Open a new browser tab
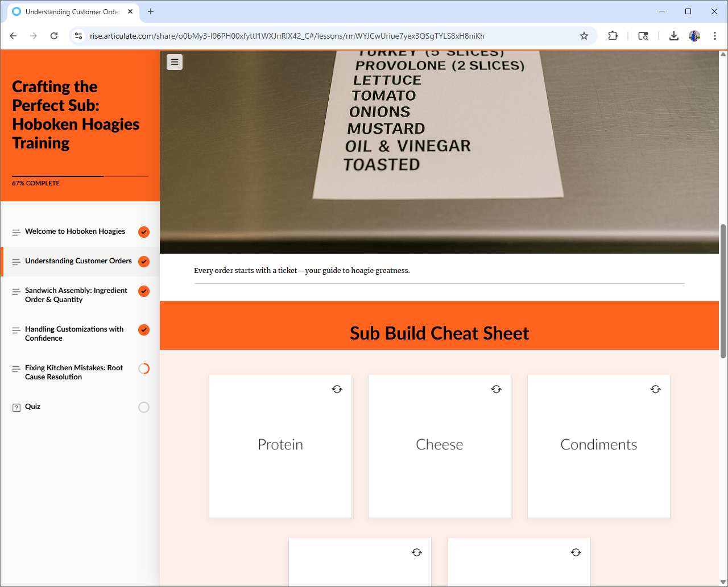This screenshot has height=587, width=728. pos(151,11)
